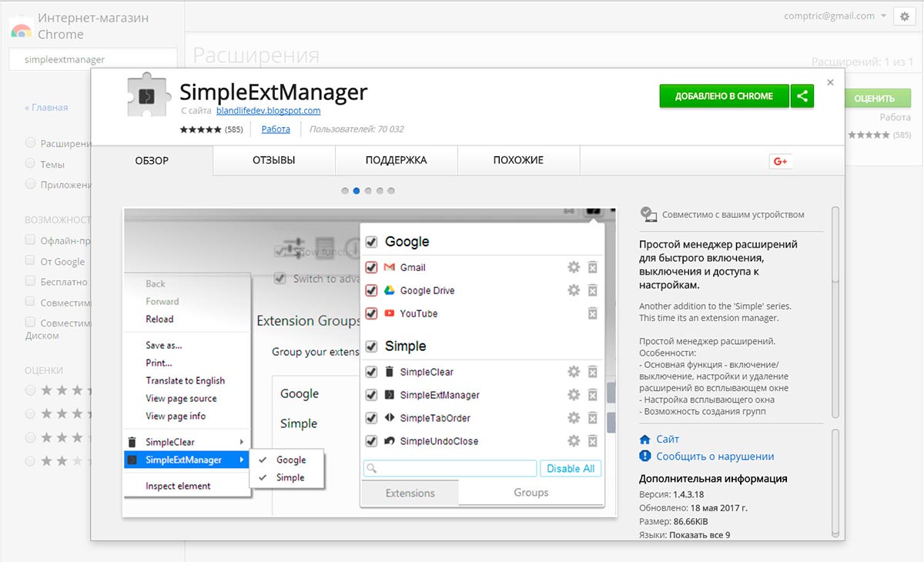Click SimpleClear settings gear icon
Image resolution: width=924 pixels, height=562 pixels.
click(574, 372)
